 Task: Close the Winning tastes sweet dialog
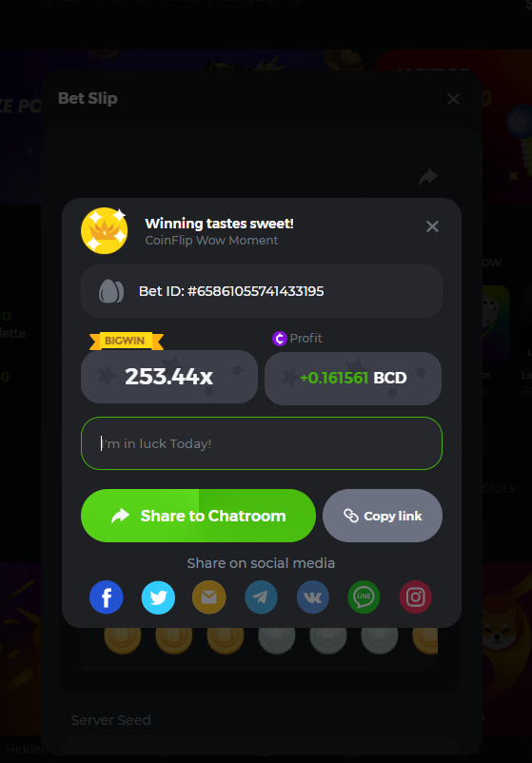click(432, 226)
